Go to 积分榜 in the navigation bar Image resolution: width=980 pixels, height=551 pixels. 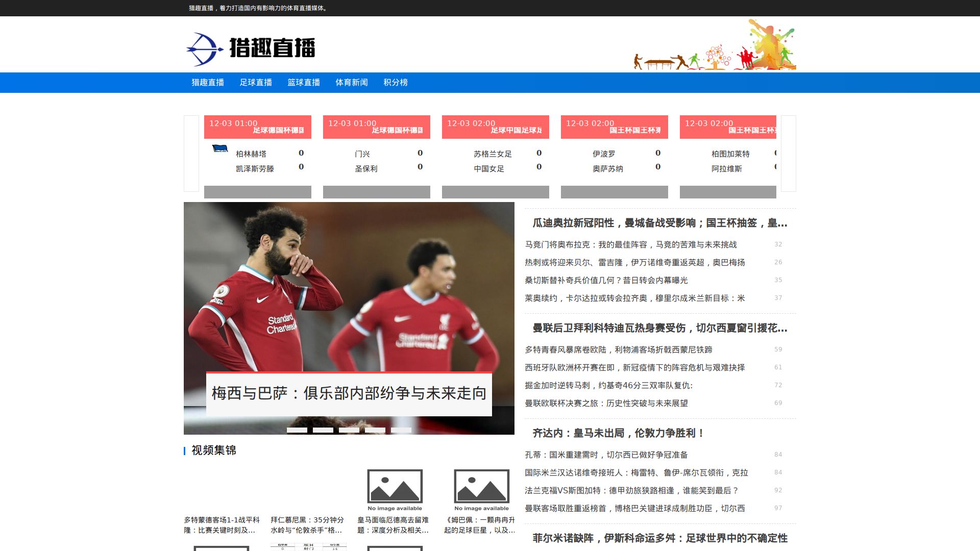coord(396,83)
